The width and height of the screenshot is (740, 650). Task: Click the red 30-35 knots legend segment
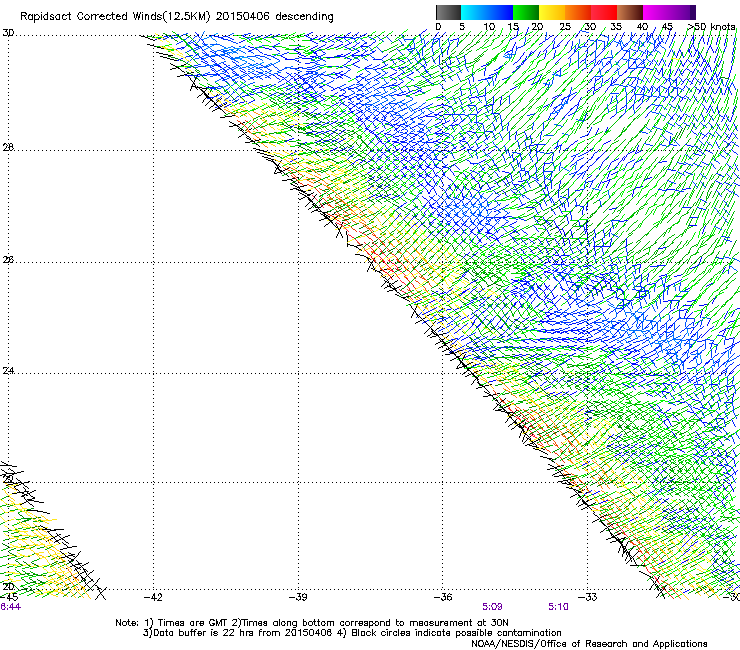click(604, 12)
